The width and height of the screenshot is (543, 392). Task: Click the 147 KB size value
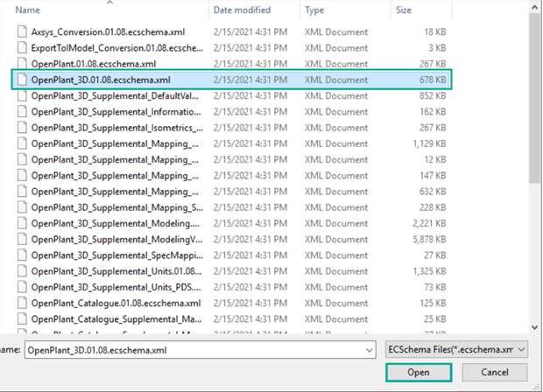pyautogui.click(x=433, y=175)
